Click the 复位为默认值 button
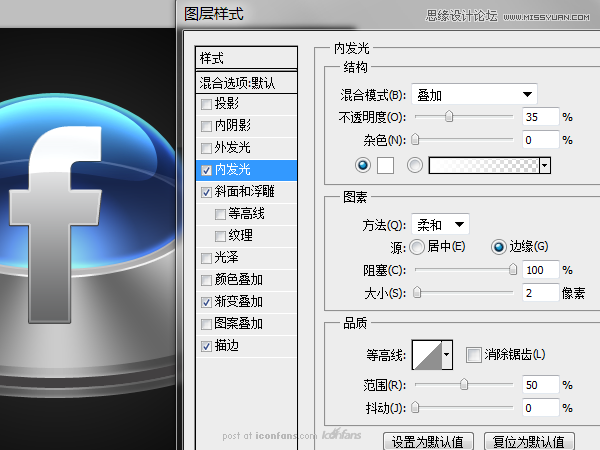 (x=529, y=441)
